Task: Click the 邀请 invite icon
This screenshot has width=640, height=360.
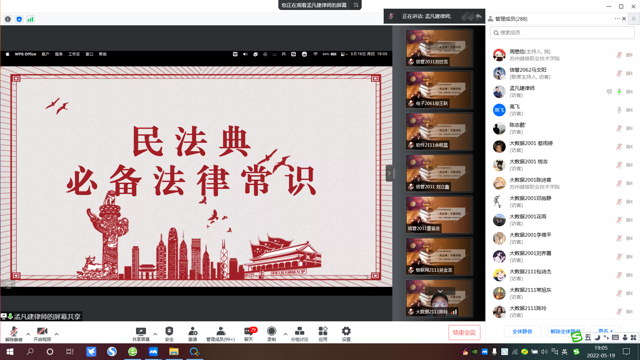Action: coord(193,333)
